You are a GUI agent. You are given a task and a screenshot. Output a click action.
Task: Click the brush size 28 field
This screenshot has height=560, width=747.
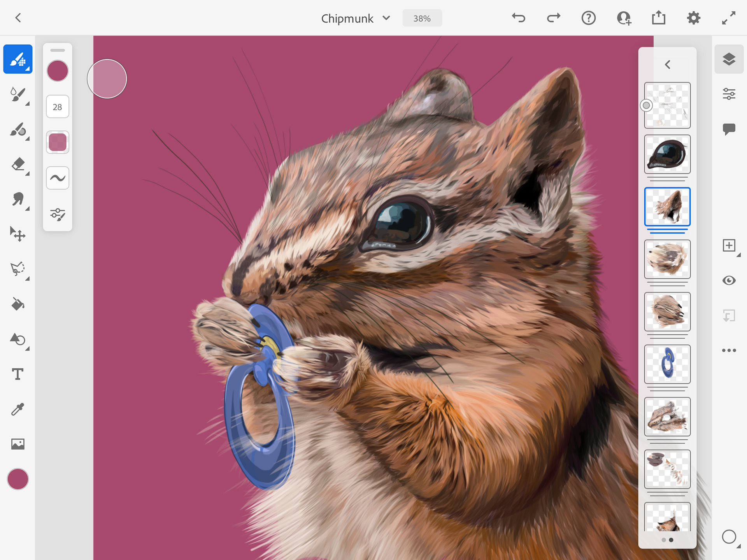click(x=58, y=107)
